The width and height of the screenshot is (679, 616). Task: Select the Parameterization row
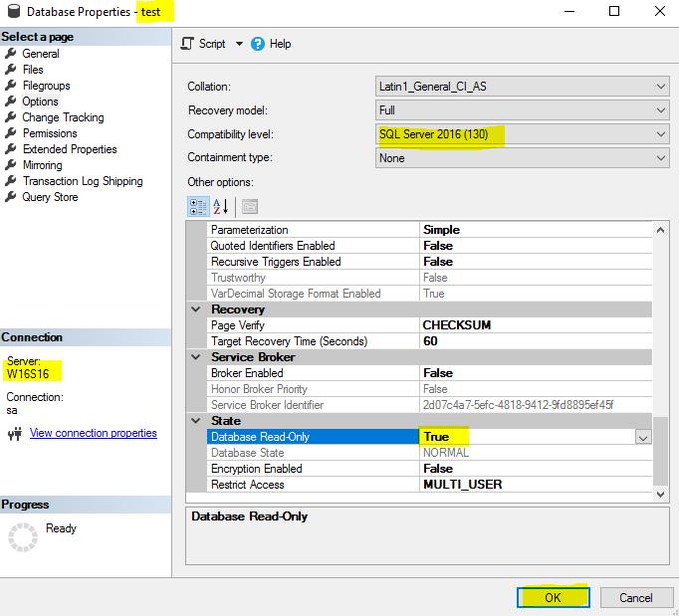tap(429, 230)
